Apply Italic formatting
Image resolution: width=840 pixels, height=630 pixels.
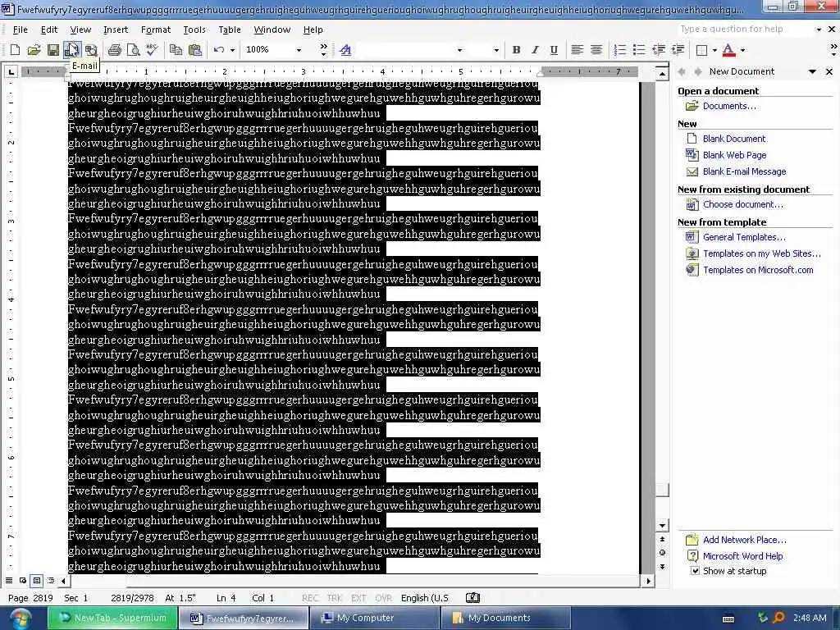(535, 50)
